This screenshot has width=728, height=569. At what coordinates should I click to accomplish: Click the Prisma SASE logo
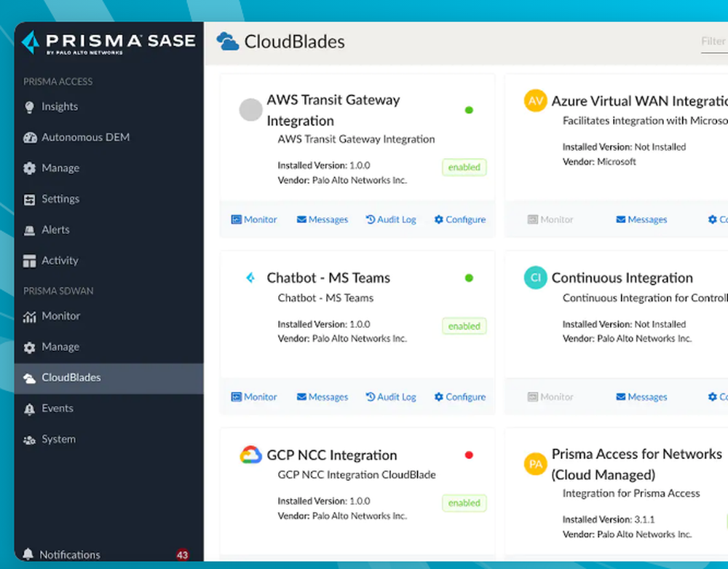point(108,42)
